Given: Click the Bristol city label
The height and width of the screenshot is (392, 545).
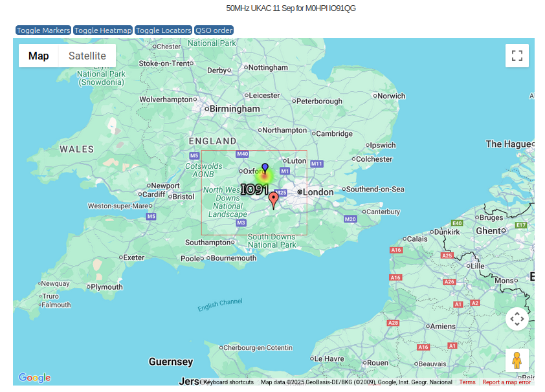Looking at the screenshot, I should pyautogui.click(x=183, y=197).
